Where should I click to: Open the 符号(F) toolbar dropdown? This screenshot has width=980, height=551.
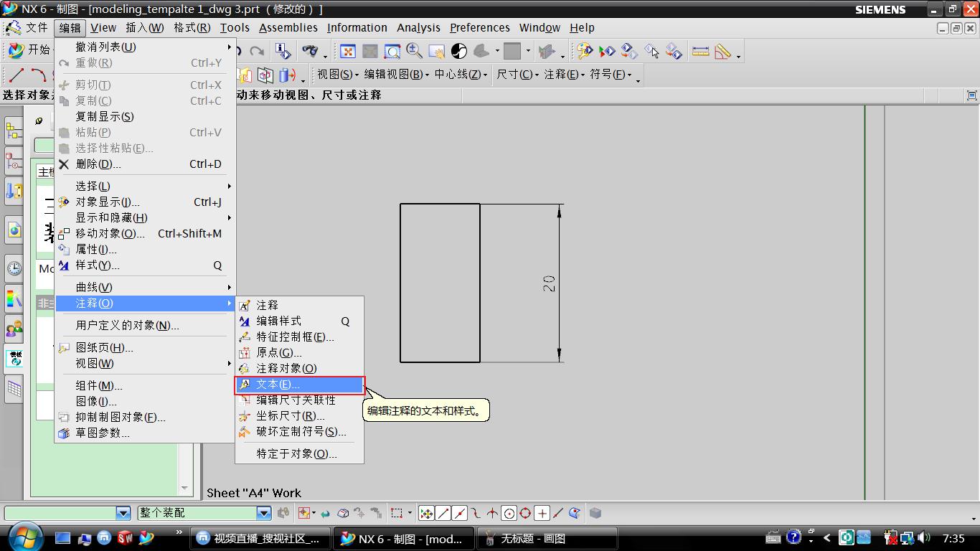pos(611,75)
